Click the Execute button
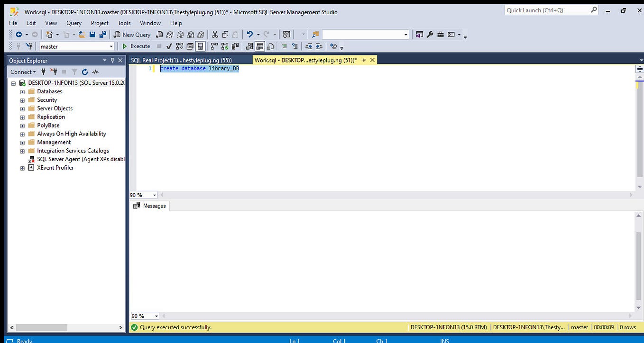Image resolution: width=644 pixels, height=343 pixels. click(x=136, y=46)
